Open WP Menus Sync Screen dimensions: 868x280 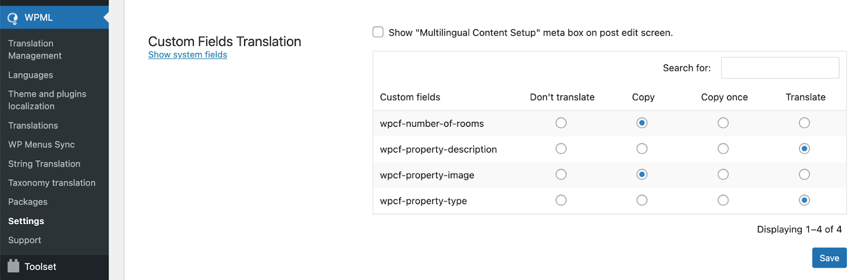pos(41,145)
